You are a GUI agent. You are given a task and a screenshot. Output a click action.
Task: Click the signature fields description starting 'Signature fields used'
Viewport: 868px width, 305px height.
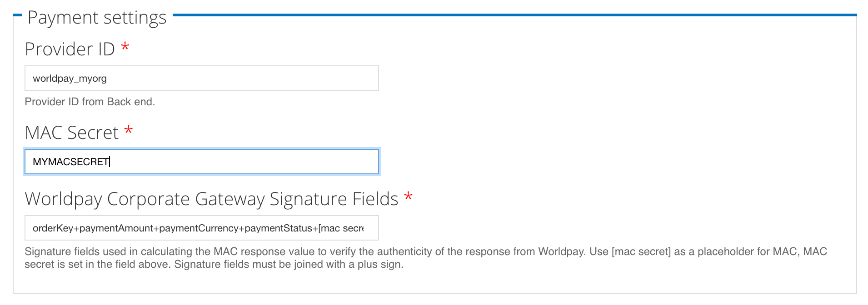coord(426,258)
